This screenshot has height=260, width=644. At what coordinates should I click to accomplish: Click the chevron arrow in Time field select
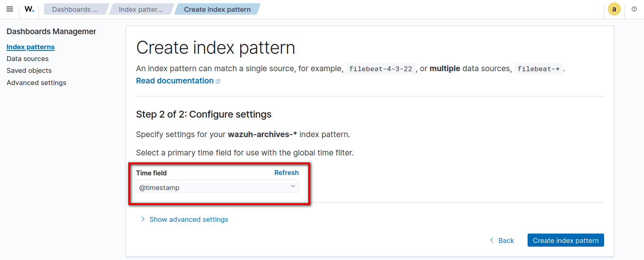[x=293, y=186]
